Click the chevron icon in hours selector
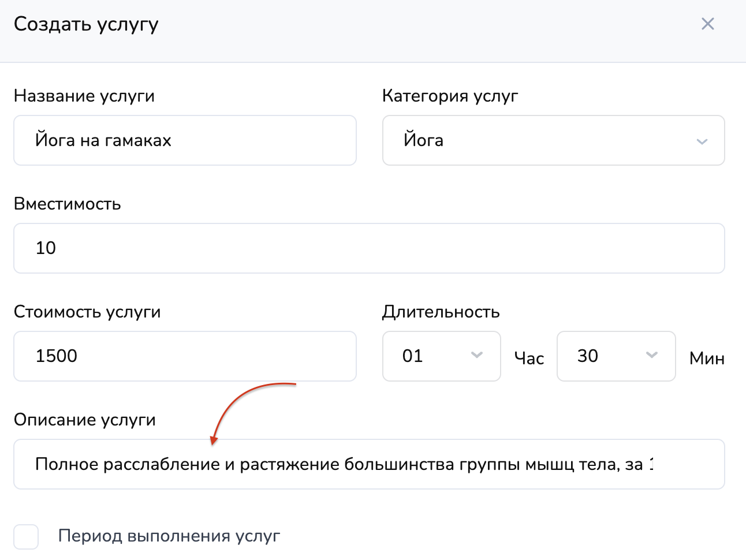The image size is (746, 560). [477, 355]
